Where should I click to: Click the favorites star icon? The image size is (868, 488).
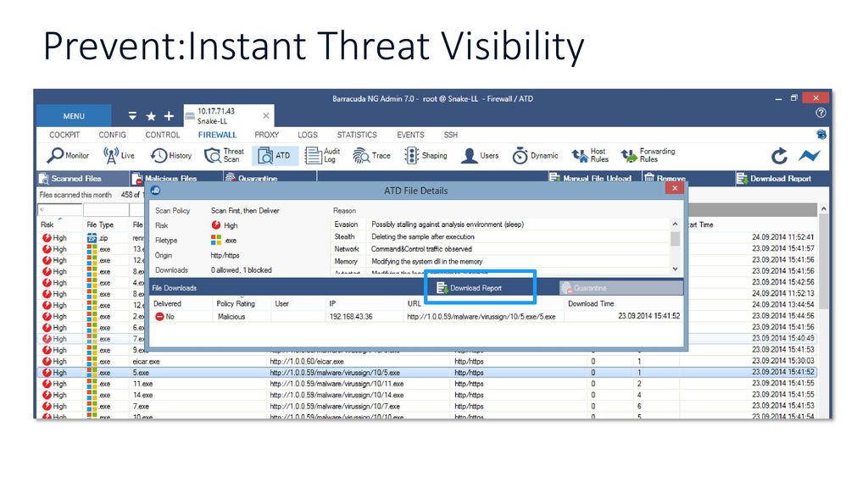(151, 116)
